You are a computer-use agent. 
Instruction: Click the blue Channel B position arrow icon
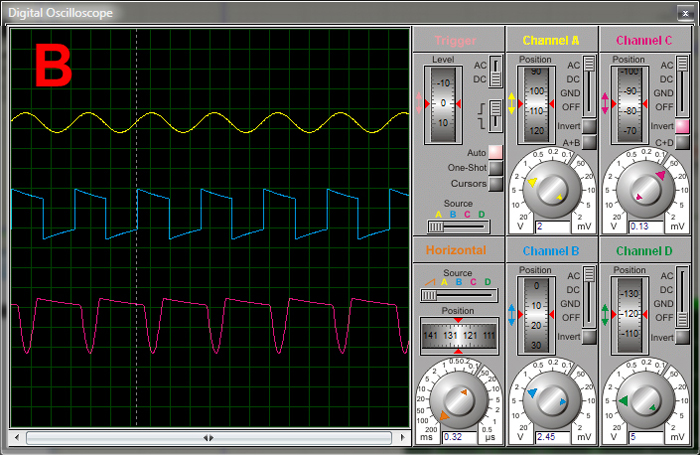tap(512, 314)
